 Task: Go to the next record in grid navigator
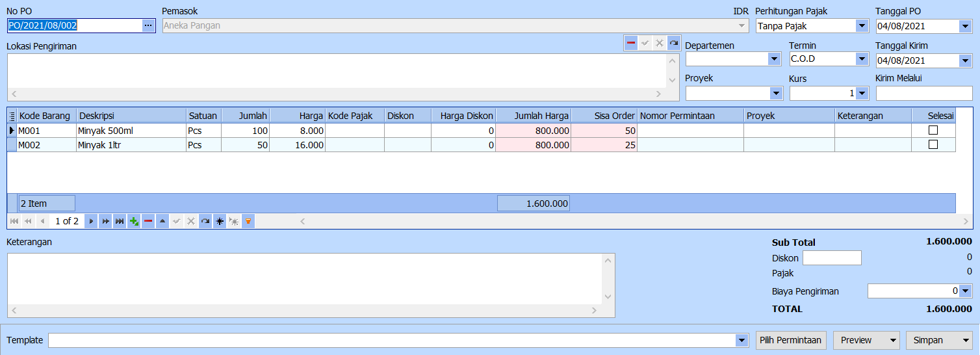(91, 221)
